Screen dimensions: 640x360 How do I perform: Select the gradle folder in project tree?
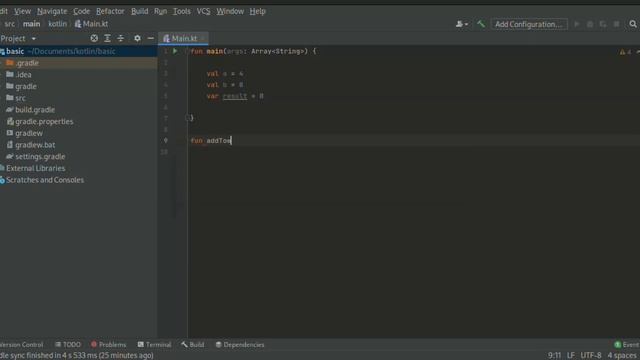(78, 87)
